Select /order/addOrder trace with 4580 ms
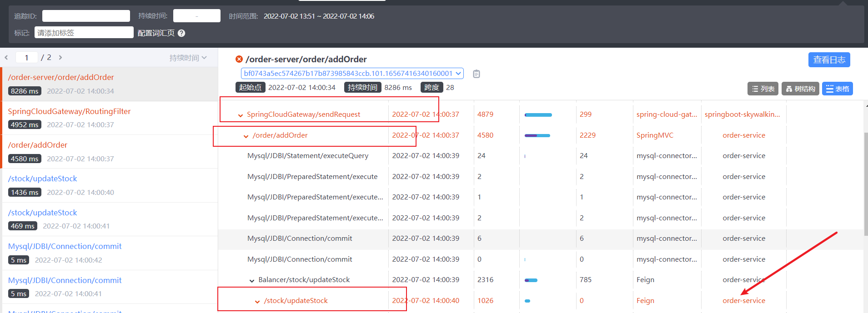 point(110,152)
